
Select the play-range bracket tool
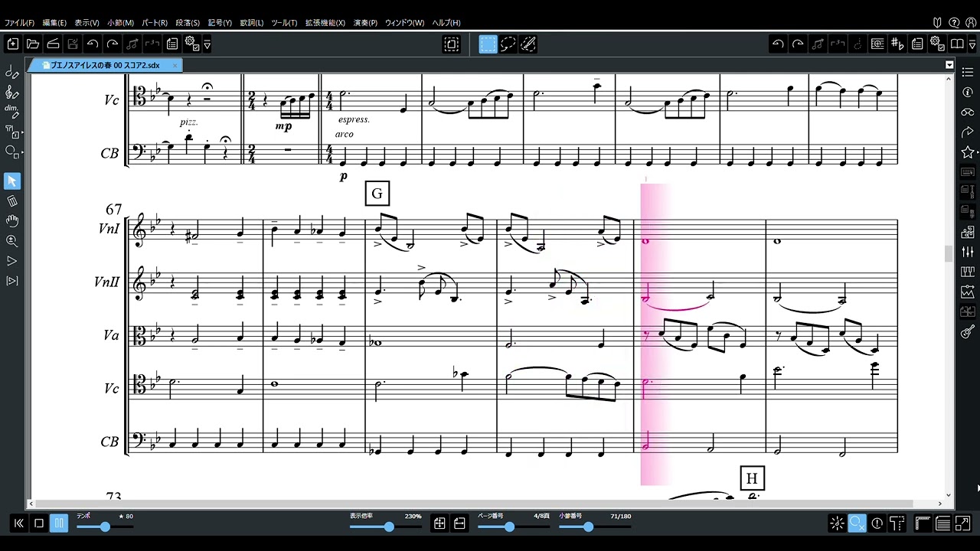pyautogui.click(x=11, y=281)
